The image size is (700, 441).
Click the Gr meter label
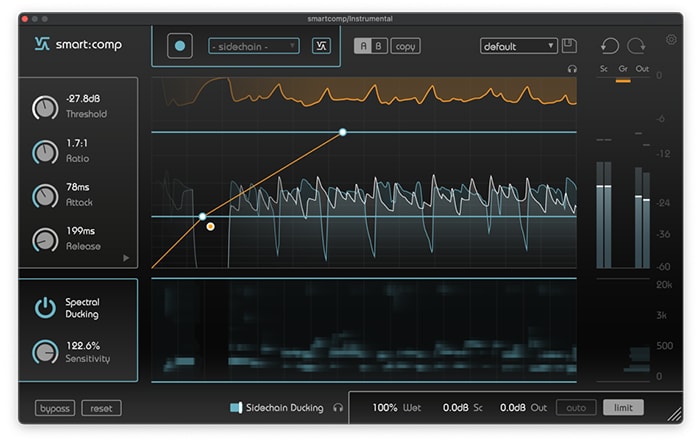pyautogui.click(x=623, y=69)
